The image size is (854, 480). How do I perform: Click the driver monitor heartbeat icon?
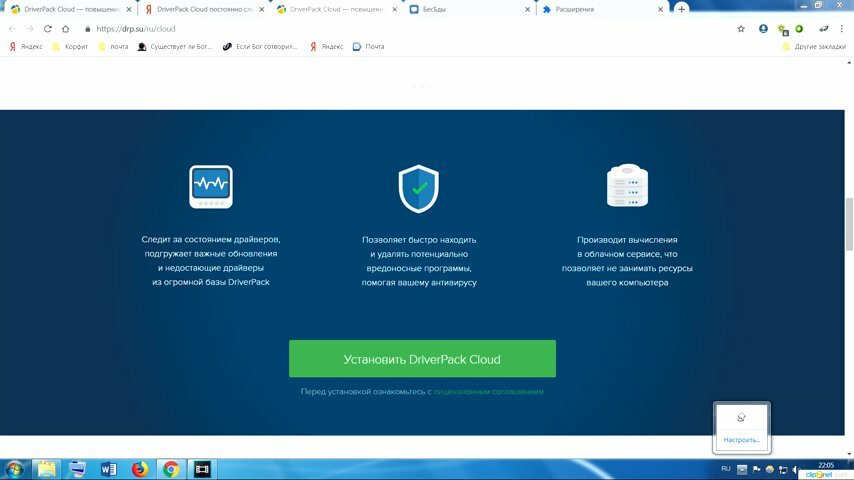[x=211, y=187]
